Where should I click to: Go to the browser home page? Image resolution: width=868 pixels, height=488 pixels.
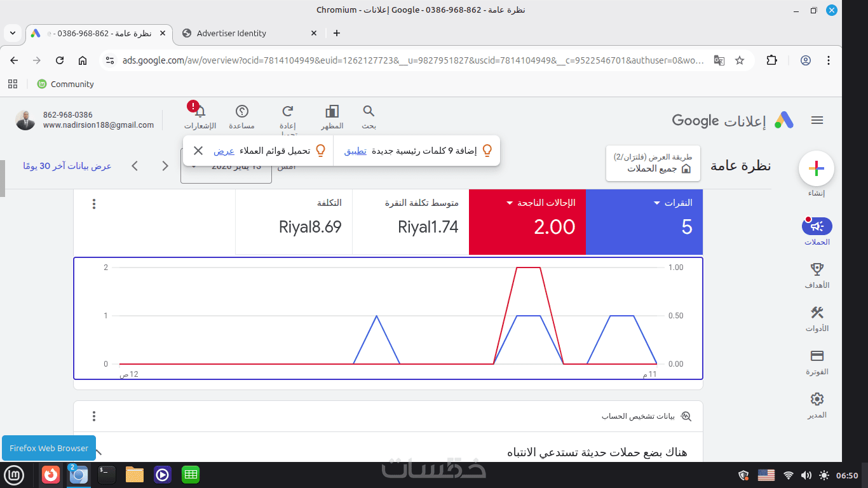tap(83, 60)
